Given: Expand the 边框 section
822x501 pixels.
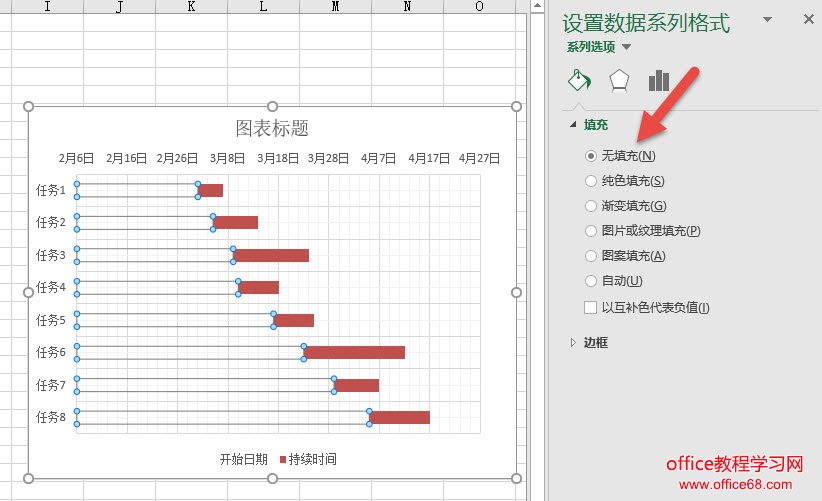Looking at the screenshot, I should [x=573, y=342].
